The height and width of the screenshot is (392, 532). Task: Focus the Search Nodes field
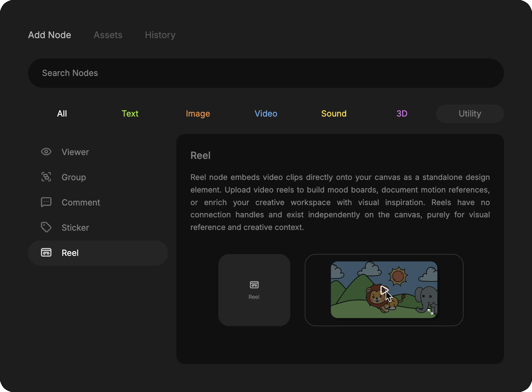(266, 73)
